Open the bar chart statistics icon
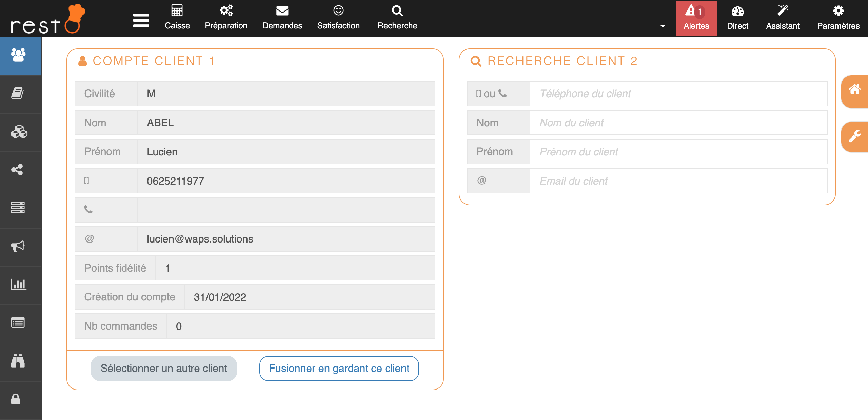Screen dimensions: 868x420 click(x=18, y=285)
